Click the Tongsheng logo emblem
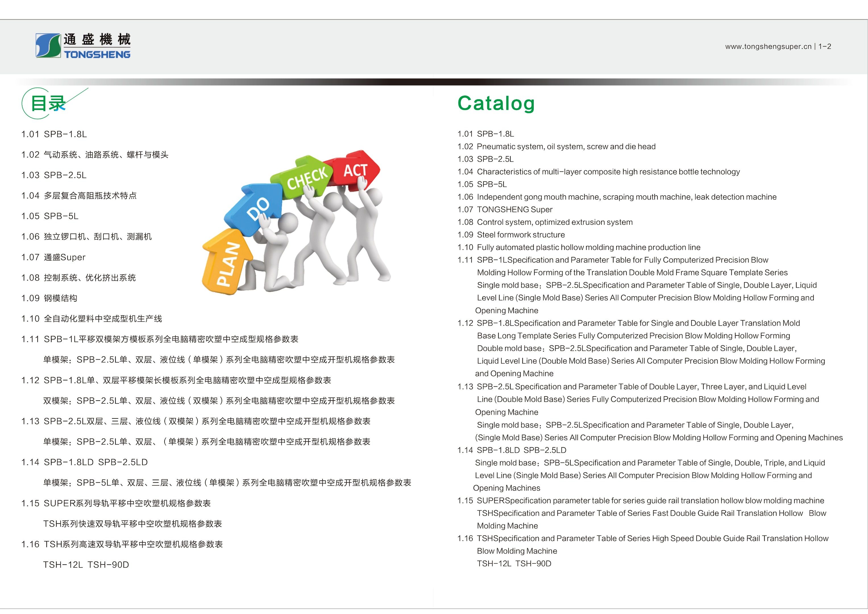868x614 pixels. coord(48,45)
